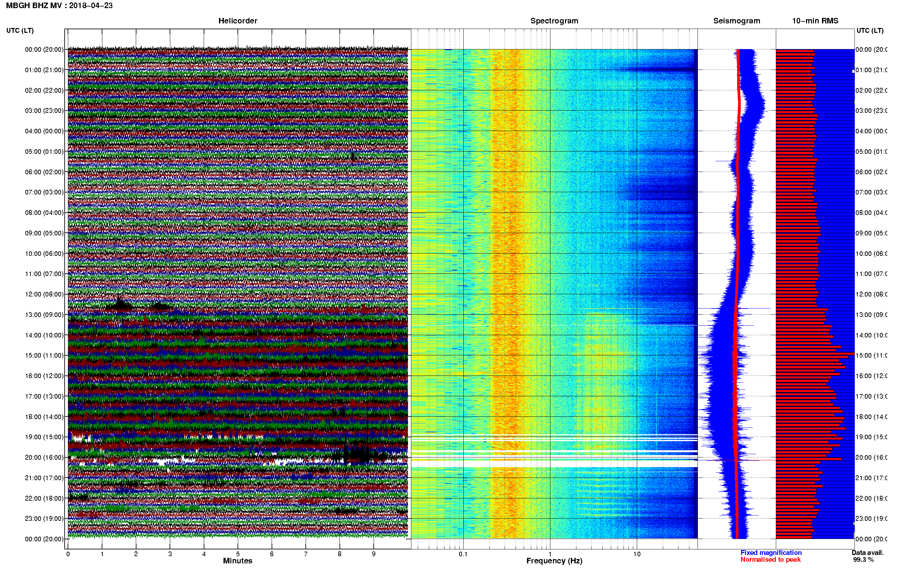The image size is (924, 578).
Task: Click the '9' minutes tick label
Action: tap(374, 554)
